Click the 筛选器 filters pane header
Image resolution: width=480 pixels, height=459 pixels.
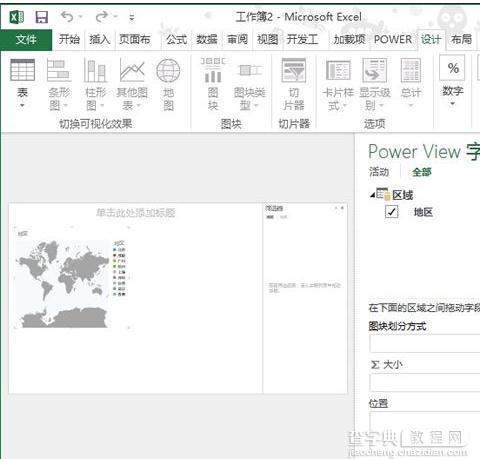click(274, 208)
